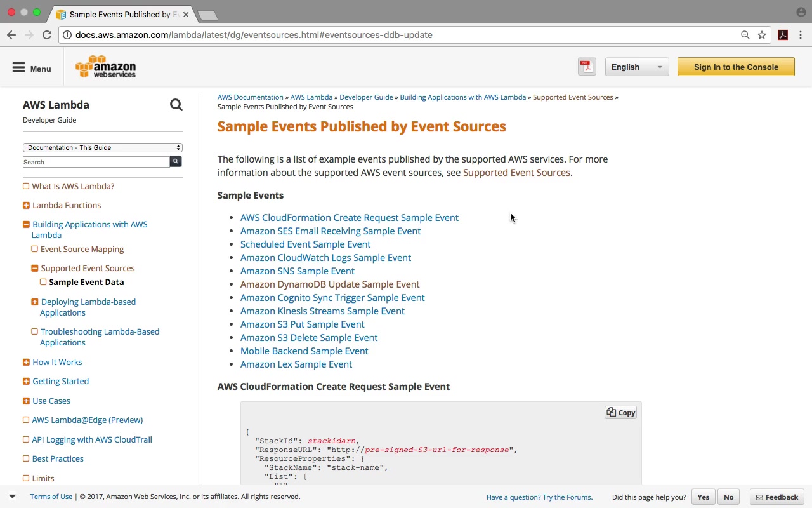The image size is (812, 508).
Task: Open the hamburger Menu icon
Action: [19, 68]
